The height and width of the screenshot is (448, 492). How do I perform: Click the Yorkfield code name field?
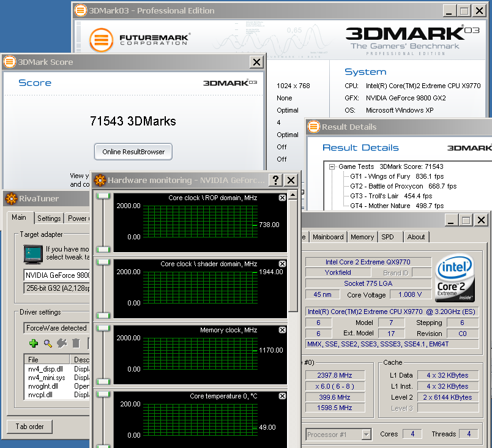pos(338,272)
